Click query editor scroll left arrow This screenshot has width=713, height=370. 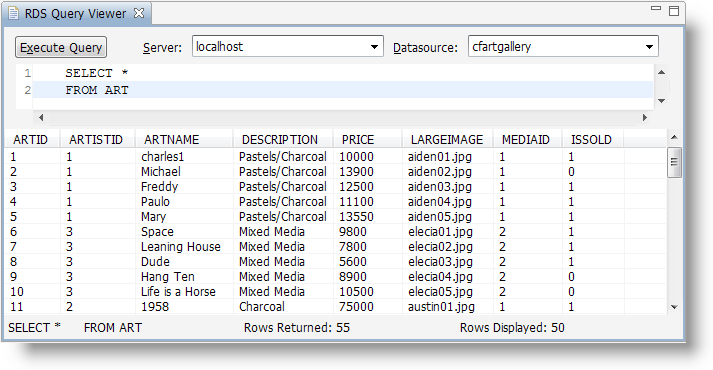pos(41,118)
